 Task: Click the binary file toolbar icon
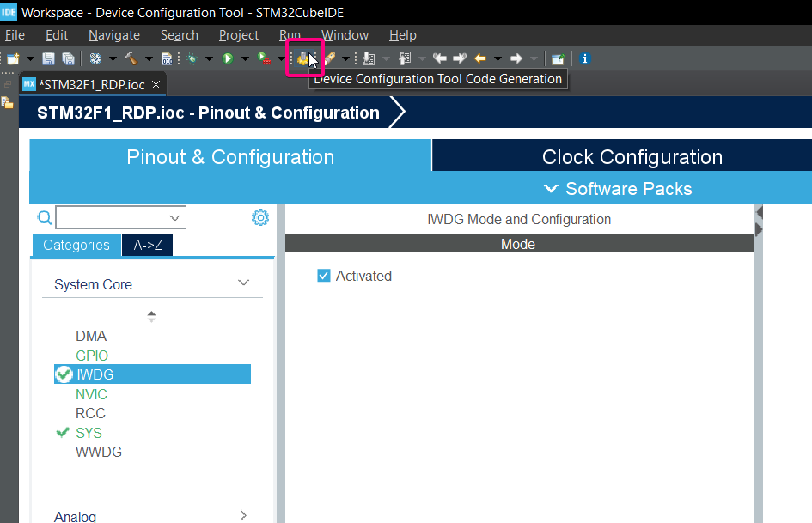pyautogui.click(x=167, y=58)
